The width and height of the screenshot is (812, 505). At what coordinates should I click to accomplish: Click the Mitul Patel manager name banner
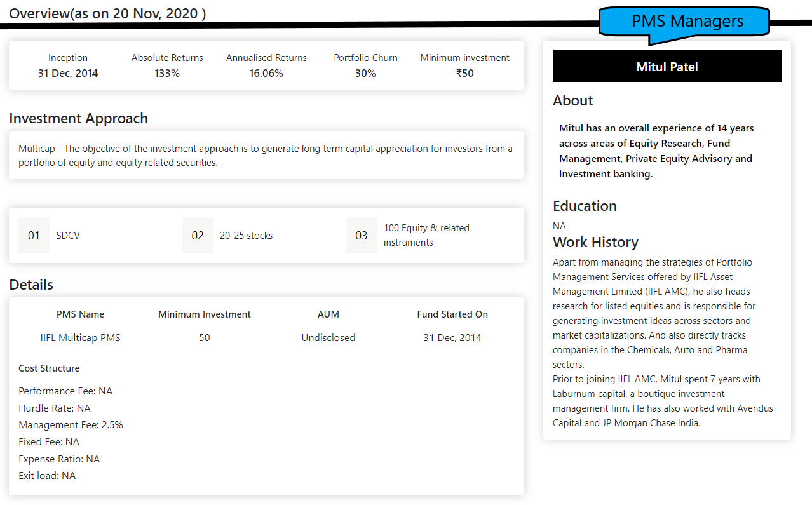point(667,66)
